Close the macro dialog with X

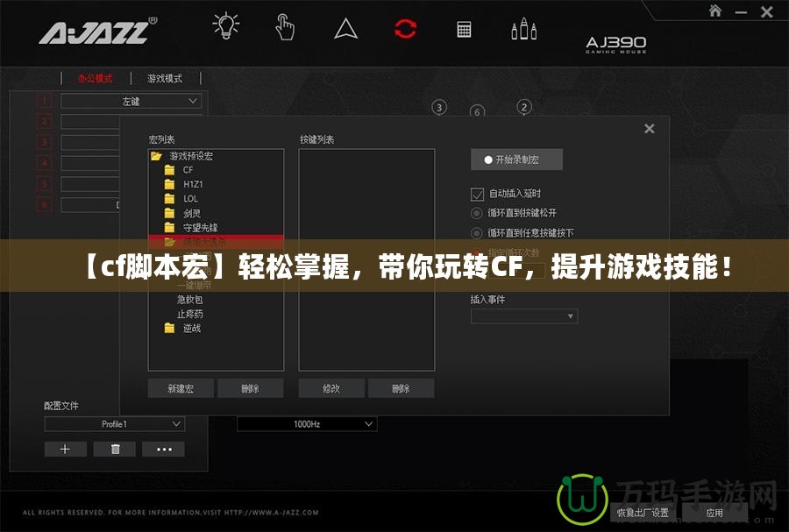(649, 129)
